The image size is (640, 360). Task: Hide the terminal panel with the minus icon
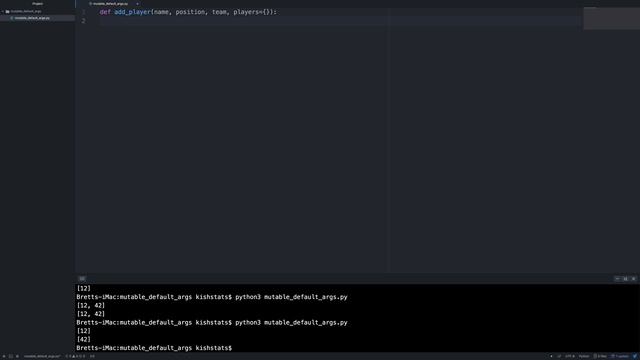click(617, 279)
